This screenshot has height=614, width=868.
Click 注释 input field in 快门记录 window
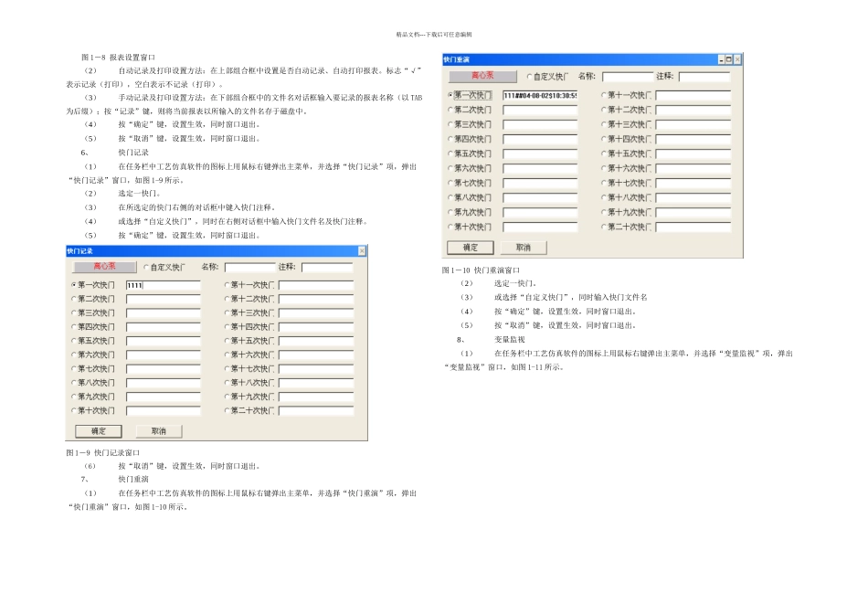[x=327, y=268]
